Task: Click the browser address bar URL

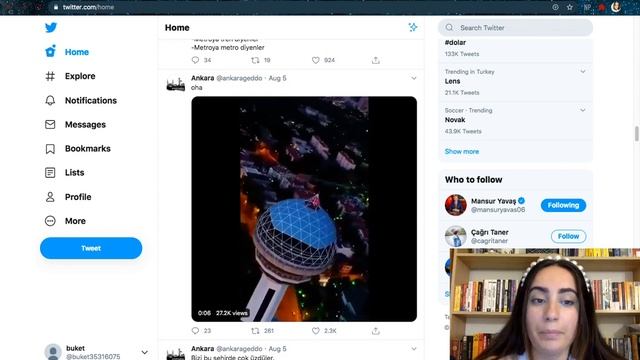Action: [88, 7]
